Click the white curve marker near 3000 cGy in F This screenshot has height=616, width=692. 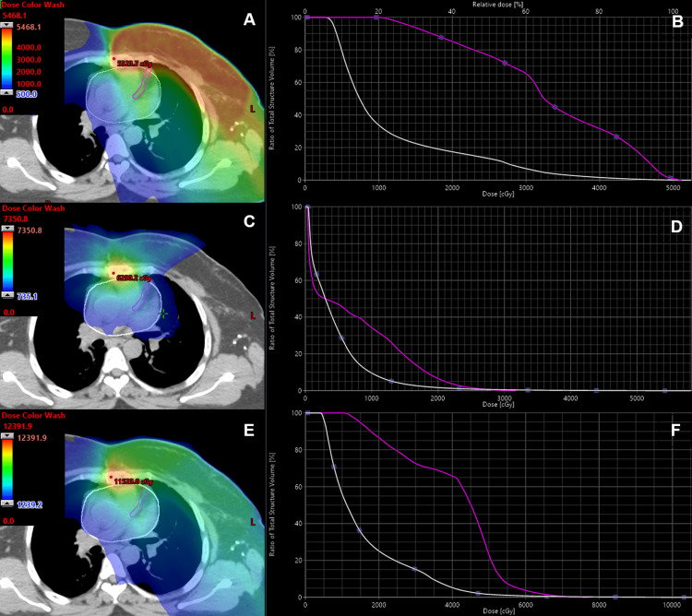414,569
